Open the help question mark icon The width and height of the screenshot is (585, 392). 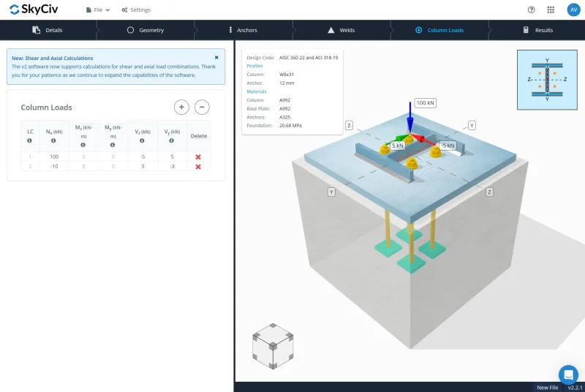tap(531, 10)
